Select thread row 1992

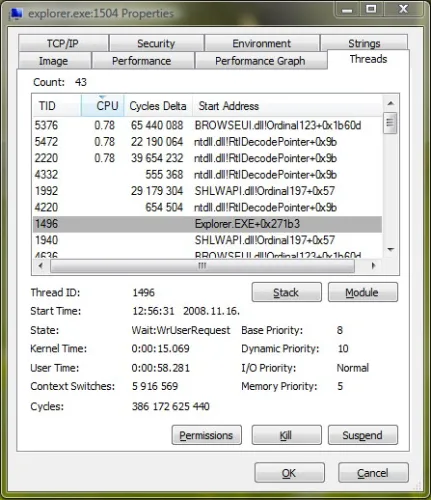pyautogui.click(x=207, y=191)
